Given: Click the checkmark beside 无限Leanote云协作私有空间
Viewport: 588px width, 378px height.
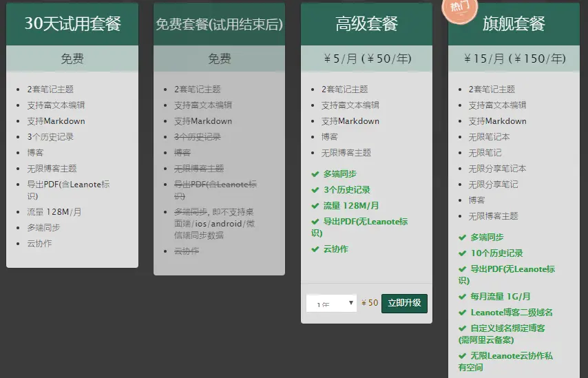Looking at the screenshot, I should (x=463, y=356).
